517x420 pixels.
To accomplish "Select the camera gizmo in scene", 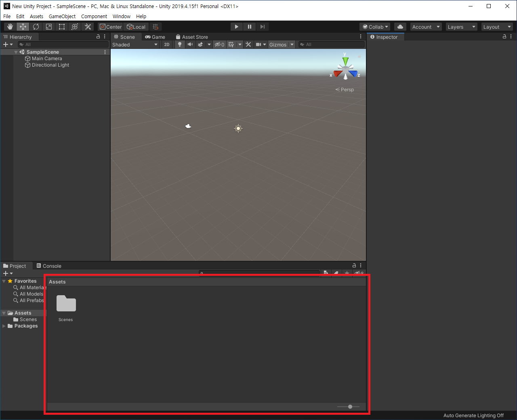I will tap(188, 126).
